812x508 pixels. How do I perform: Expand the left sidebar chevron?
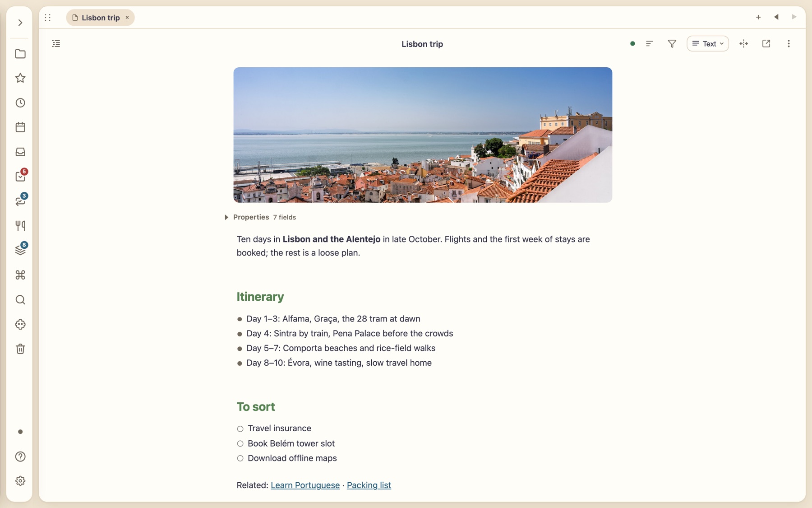coord(20,23)
